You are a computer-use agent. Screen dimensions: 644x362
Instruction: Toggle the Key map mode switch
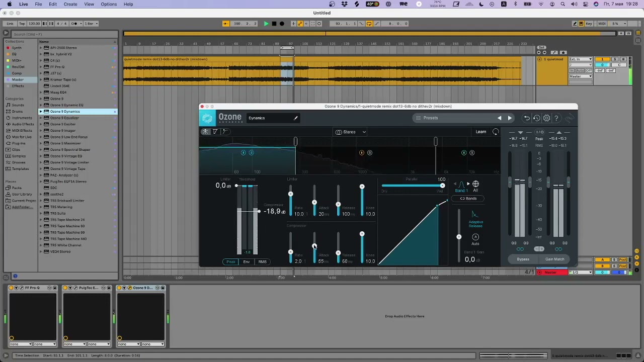589,24
